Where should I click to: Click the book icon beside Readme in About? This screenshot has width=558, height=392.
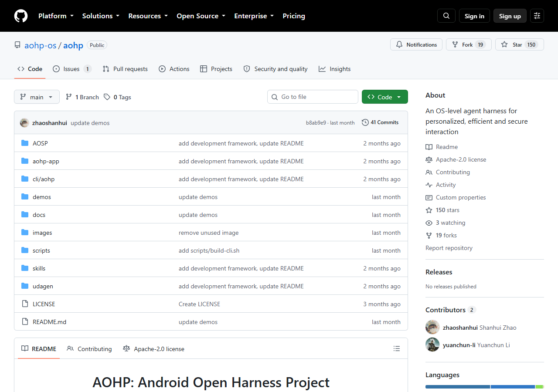[429, 147]
